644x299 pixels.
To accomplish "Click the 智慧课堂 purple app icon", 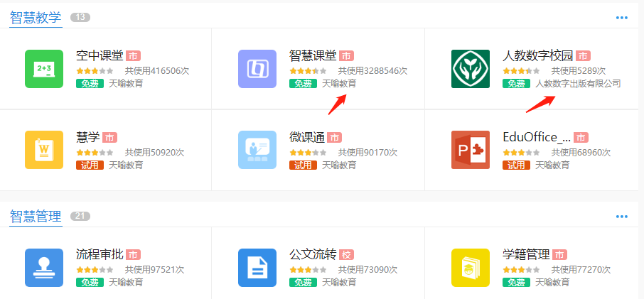I will [x=257, y=69].
